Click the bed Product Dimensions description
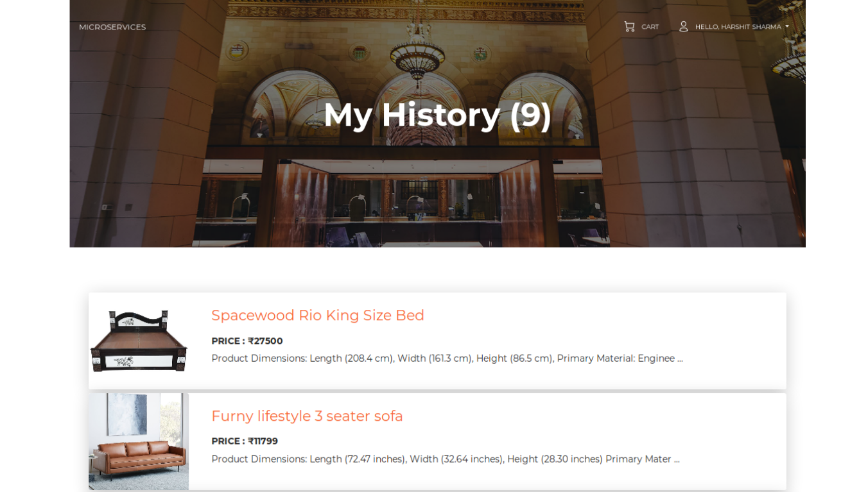This screenshot has height=492, width=868. click(x=447, y=359)
